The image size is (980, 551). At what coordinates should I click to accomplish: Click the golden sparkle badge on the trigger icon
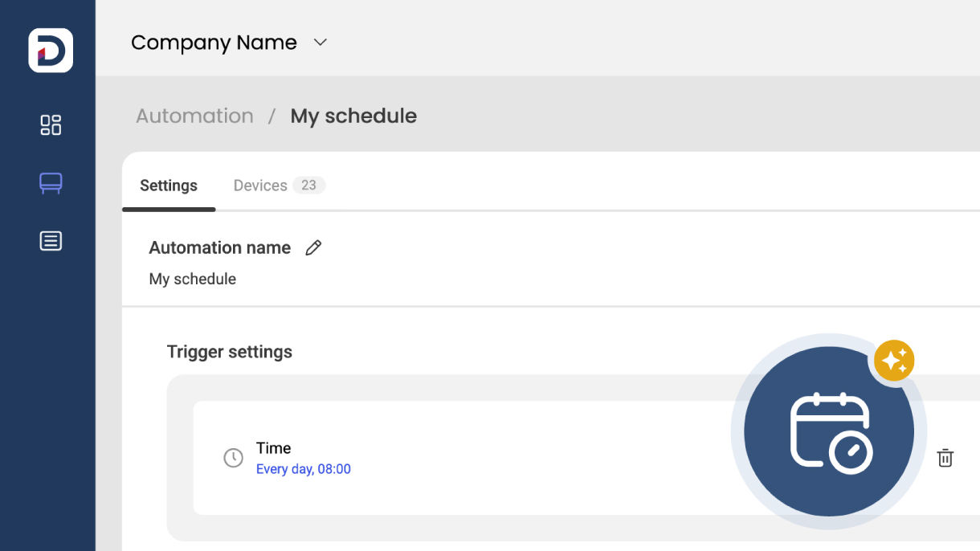point(893,360)
